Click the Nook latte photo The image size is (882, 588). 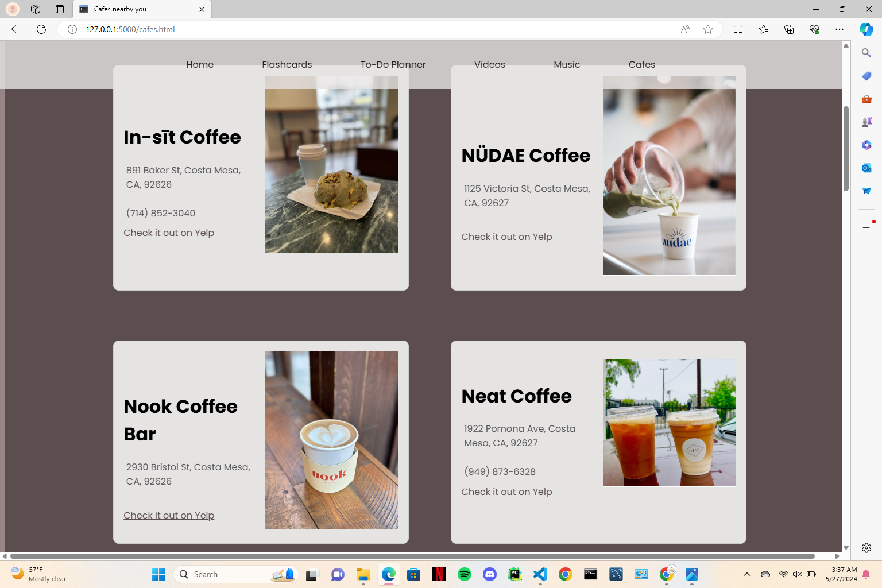click(x=331, y=440)
